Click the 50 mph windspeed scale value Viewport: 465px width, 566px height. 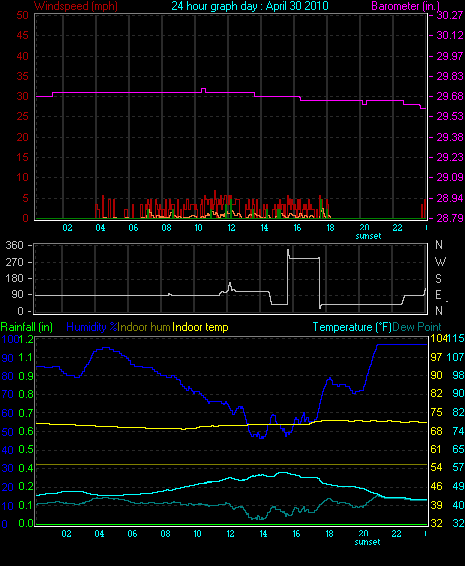point(22,15)
